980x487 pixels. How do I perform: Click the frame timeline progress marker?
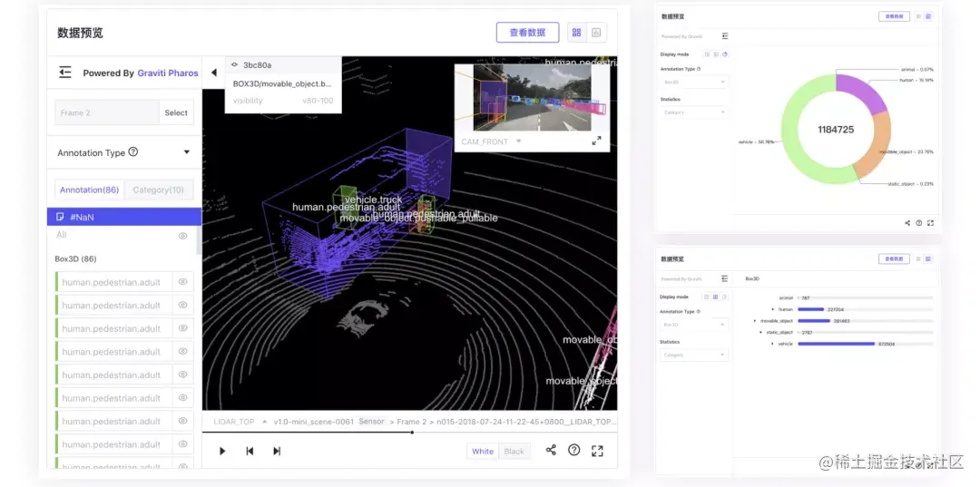click(412, 432)
